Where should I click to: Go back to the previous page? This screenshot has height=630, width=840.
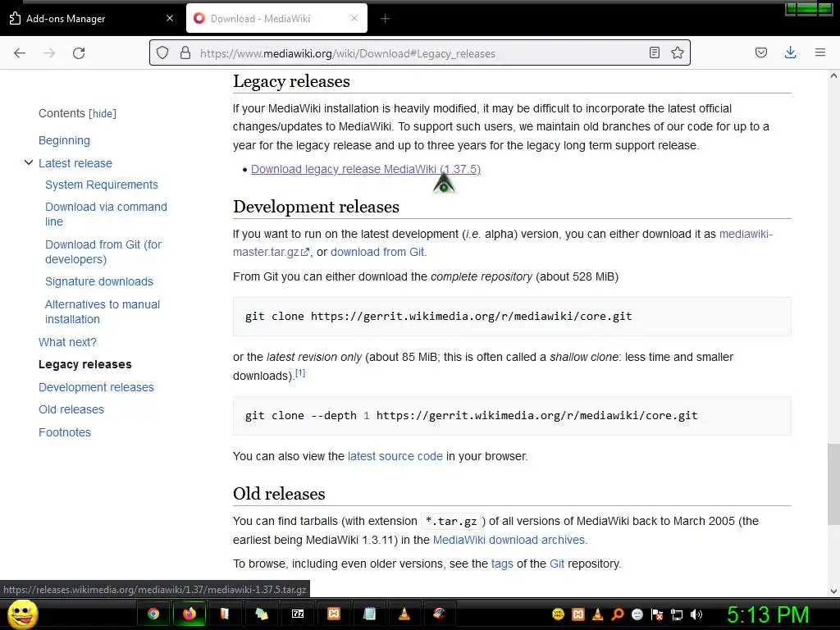click(20, 53)
